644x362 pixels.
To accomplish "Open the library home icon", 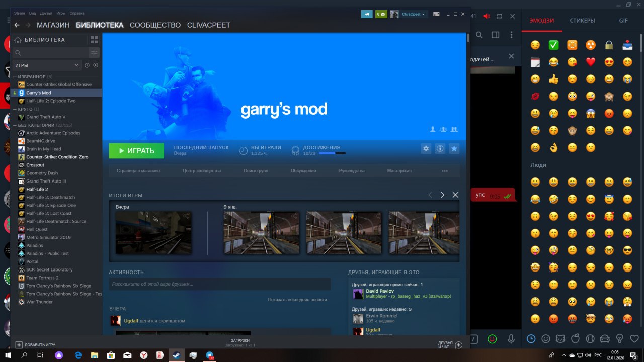I will click(18, 40).
